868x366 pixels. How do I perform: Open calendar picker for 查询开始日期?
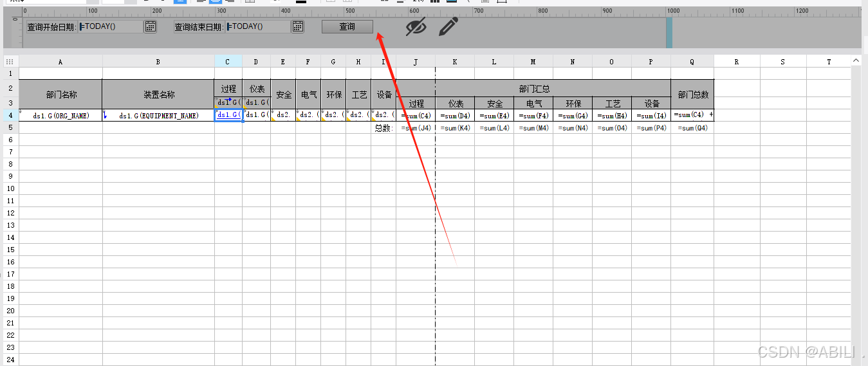pyautogui.click(x=150, y=26)
